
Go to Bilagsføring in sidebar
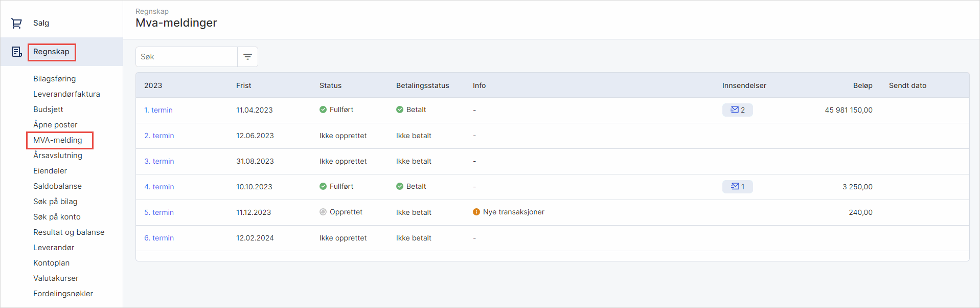click(x=55, y=79)
